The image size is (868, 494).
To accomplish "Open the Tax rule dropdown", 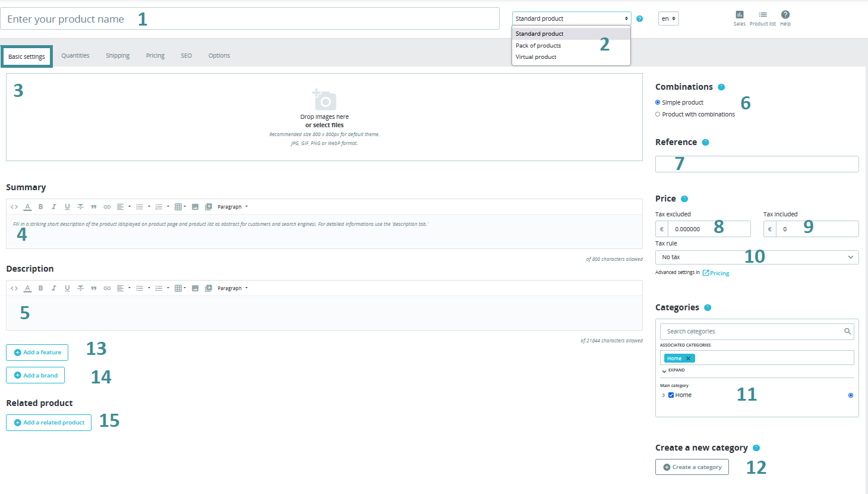I will (756, 257).
